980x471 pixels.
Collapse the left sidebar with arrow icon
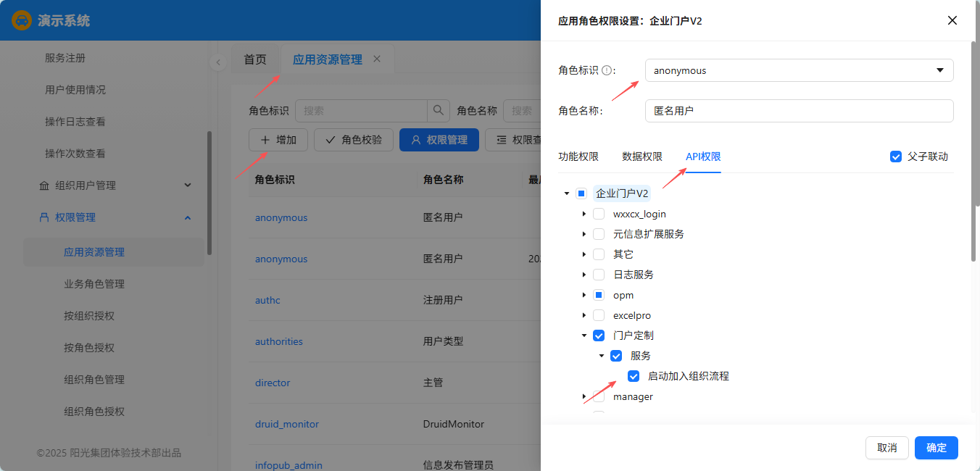218,62
